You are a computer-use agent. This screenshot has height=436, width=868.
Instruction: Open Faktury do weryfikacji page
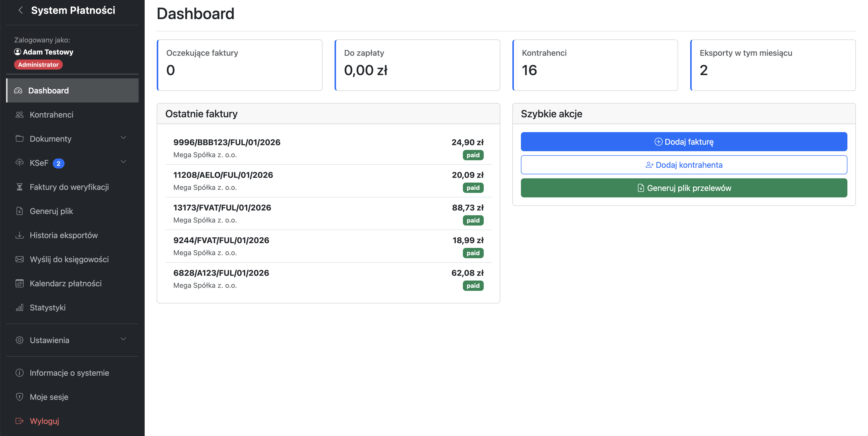pos(72,187)
